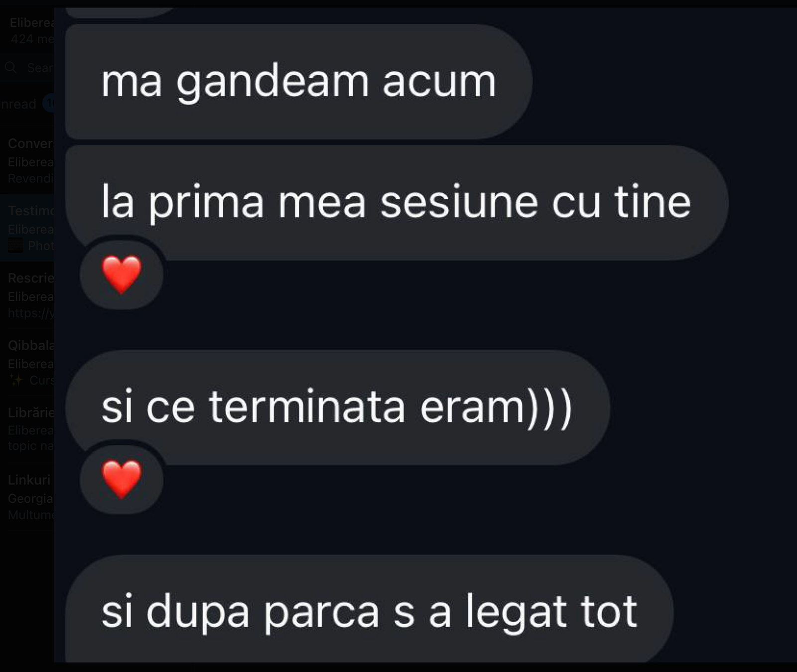Open the Librărie topic
The image size is (797, 672).
click(27, 429)
